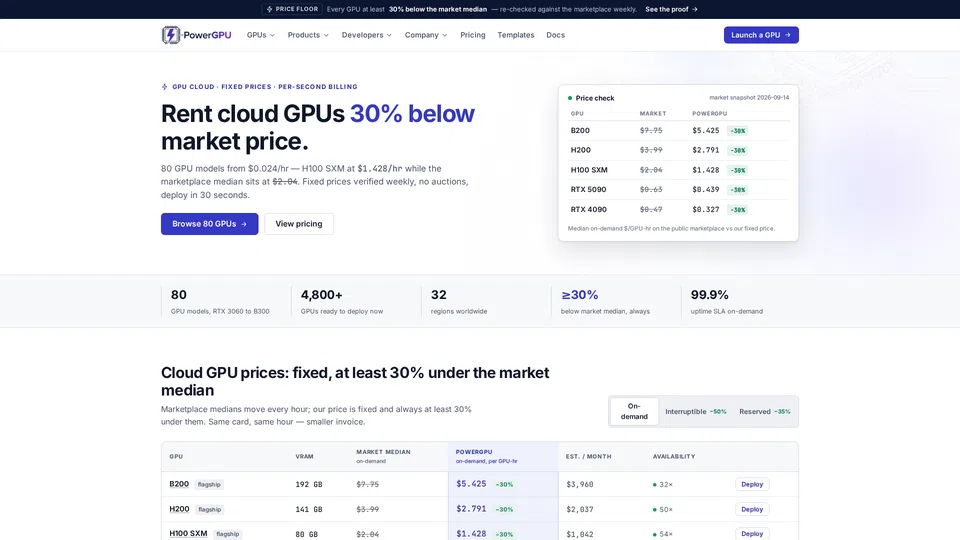Click B200 GPU name in pricing table
The width and height of the screenshot is (960, 540).
[x=179, y=484]
